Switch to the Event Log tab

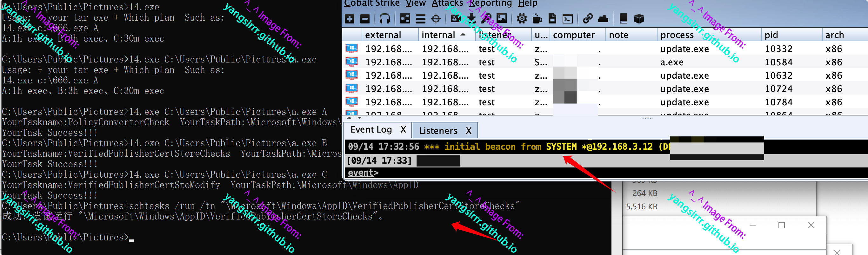pos(371,129)
